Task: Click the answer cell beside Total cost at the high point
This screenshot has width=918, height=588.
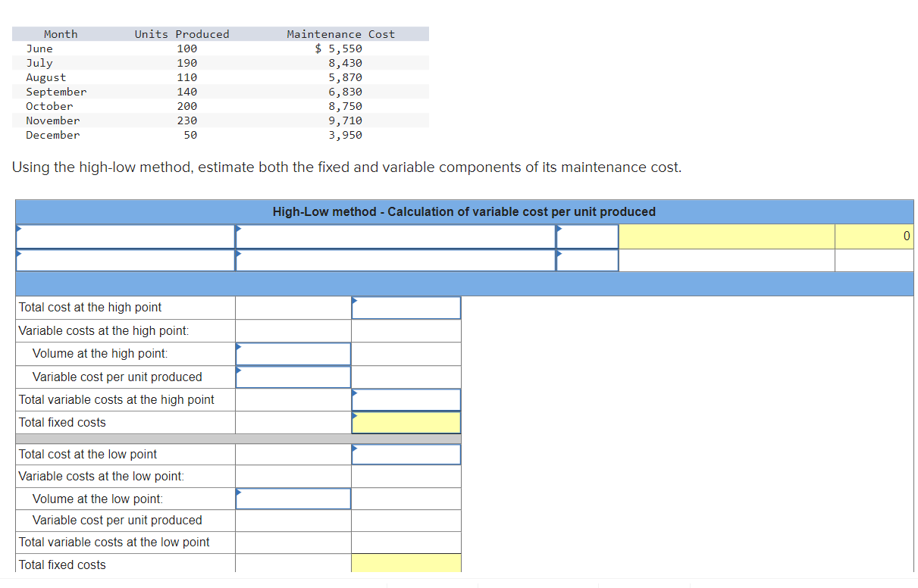Action: click(x=406, y=308)
